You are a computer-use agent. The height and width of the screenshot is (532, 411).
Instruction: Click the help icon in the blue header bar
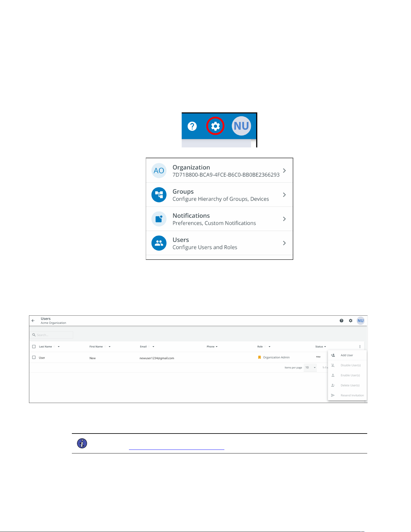192,126
